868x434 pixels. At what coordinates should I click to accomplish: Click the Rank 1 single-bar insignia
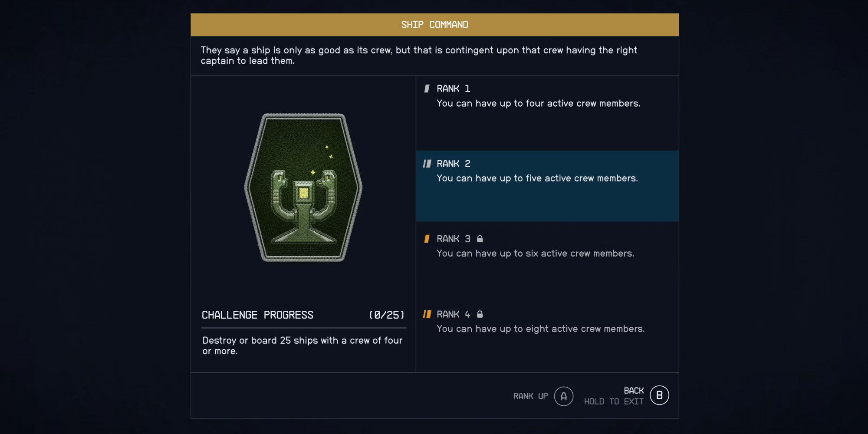(427, 89)
